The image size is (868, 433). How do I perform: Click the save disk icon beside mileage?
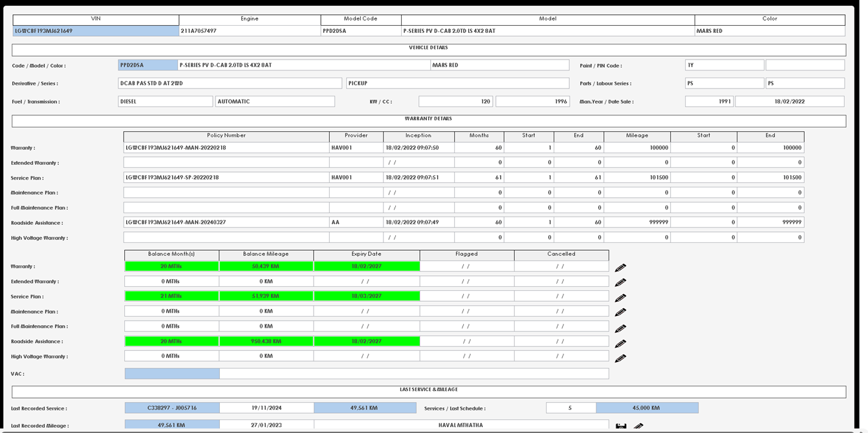[621, 427]
